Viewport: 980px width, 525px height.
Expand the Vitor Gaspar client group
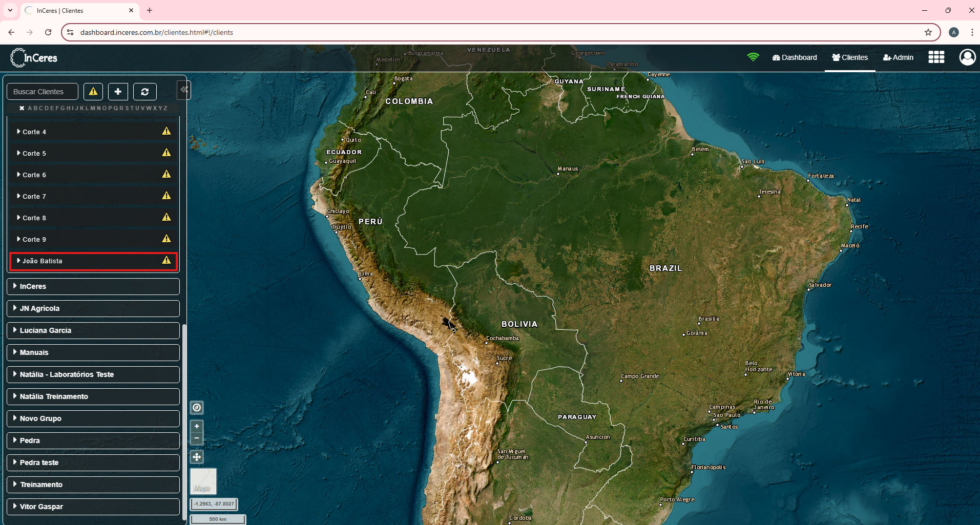[93, 507]
